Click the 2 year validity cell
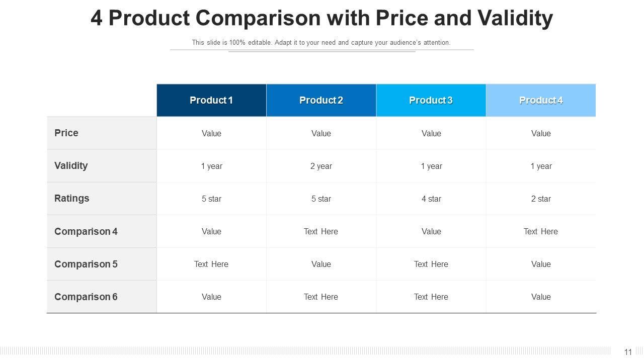644x362 pixels. pyautogui.click(x=321, y=166)
